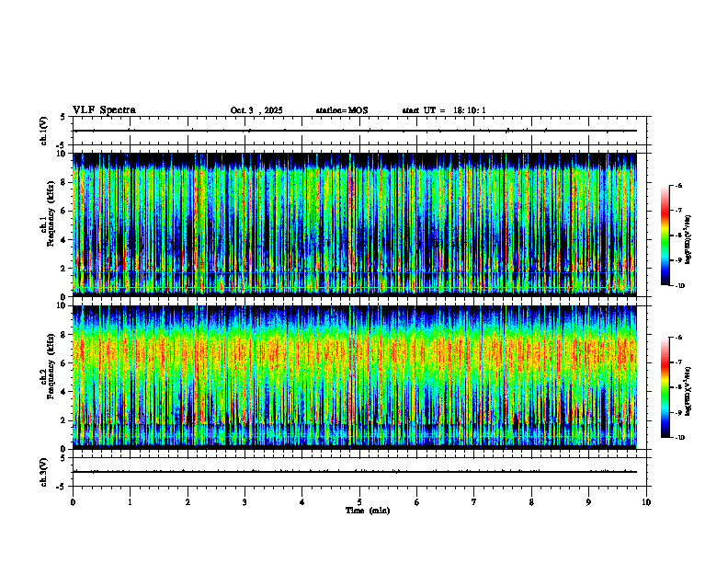The image size is (728, 563).
Task: Click the 'start UT = 18:10:1' label
Action: pyautogui.click(x=444, y=110)
